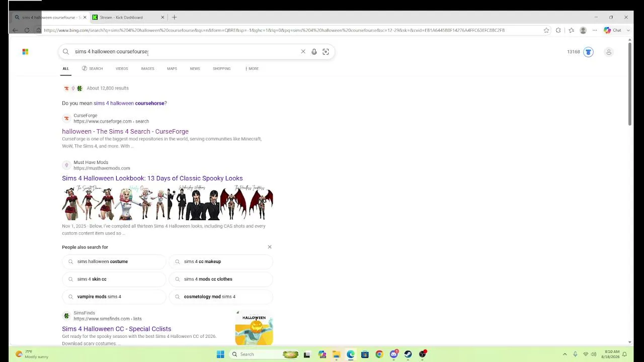Screen dimensions: 644x362
Task: Expand the MORE search categories menu
Action: pyautogui.click(x=252, y=68)
